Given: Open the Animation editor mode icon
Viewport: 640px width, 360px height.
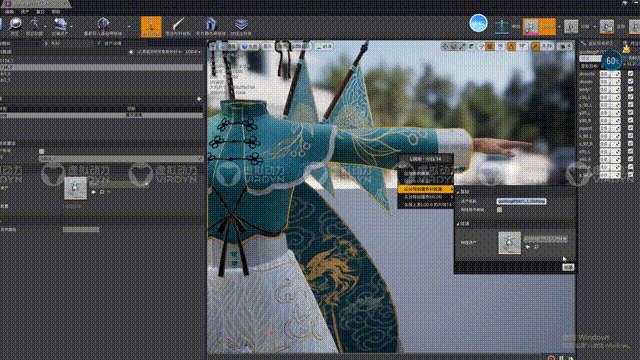Looking at the screenshot, I should point(571,27).
